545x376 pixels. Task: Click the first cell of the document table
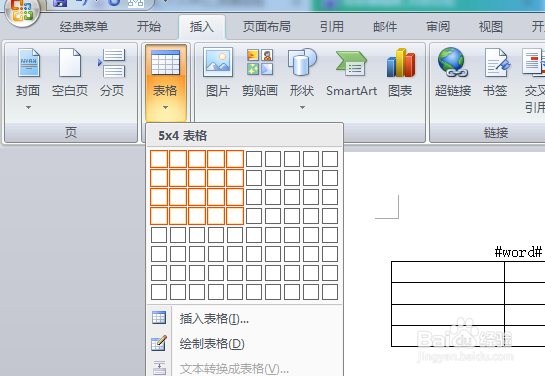[448, 272]
